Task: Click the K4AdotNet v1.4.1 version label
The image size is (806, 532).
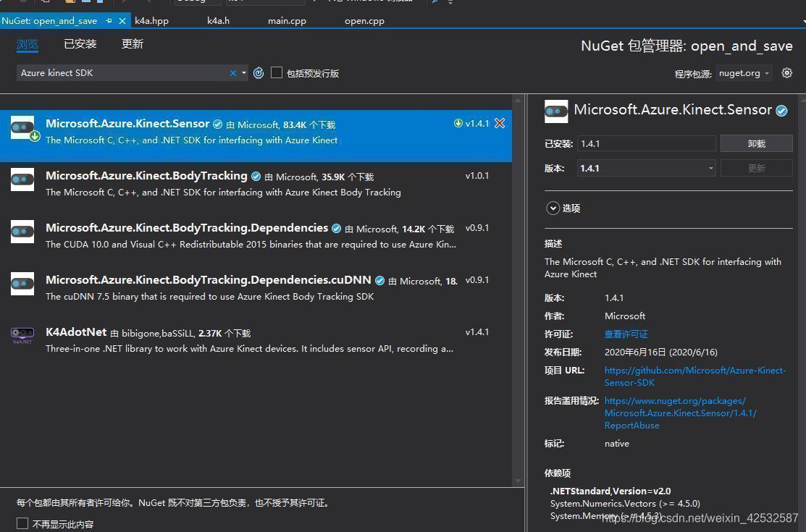Action: [x=477, y=332]
